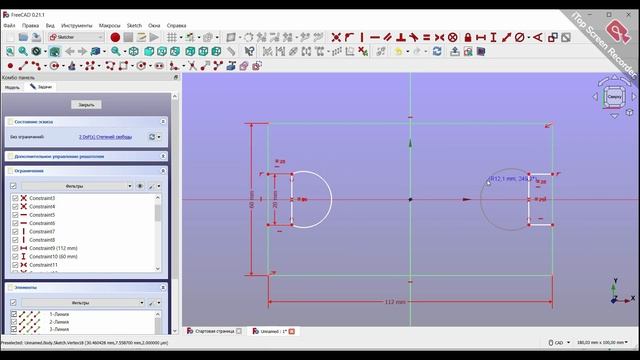Toggle checkbox for 1-Линия element
This screenshot has width=640, height=360.
tap(14, 314)
